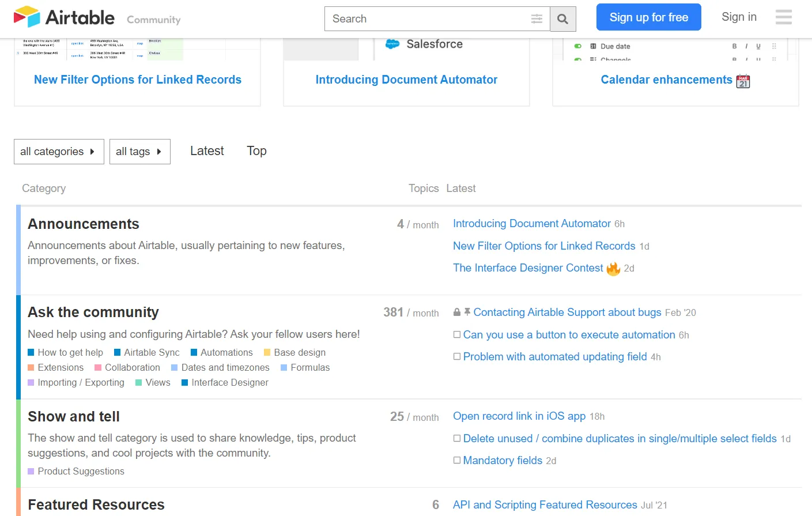Click checkbox beside Problem with automated updating field
The height and width of the screenshot is (516, 812).
click(457, 356)
